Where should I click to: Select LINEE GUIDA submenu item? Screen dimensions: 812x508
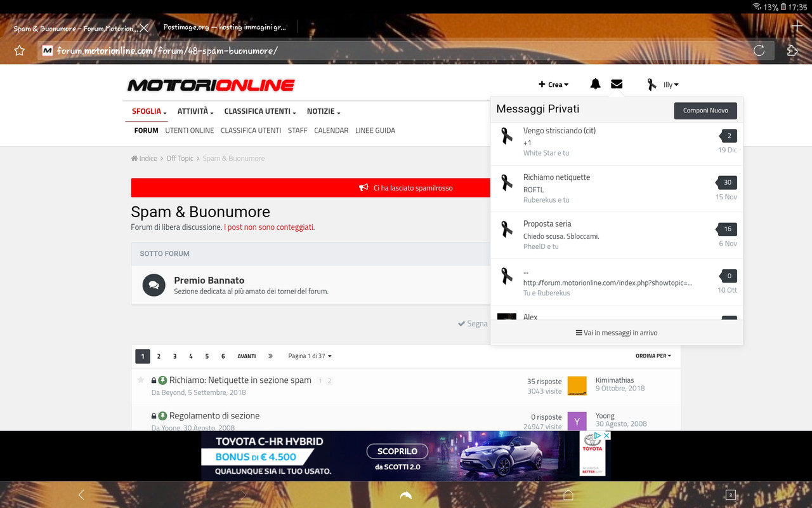[375, 130]
